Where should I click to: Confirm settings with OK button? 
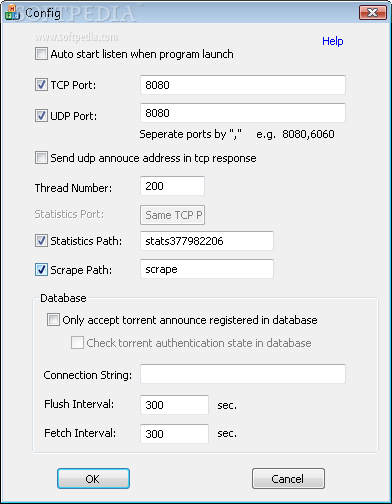93,479
